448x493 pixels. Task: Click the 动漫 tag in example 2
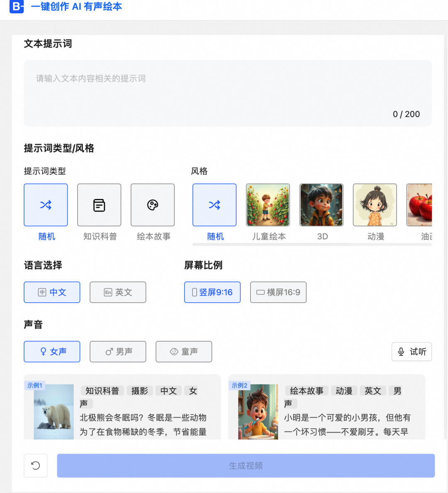coord(344,391)
